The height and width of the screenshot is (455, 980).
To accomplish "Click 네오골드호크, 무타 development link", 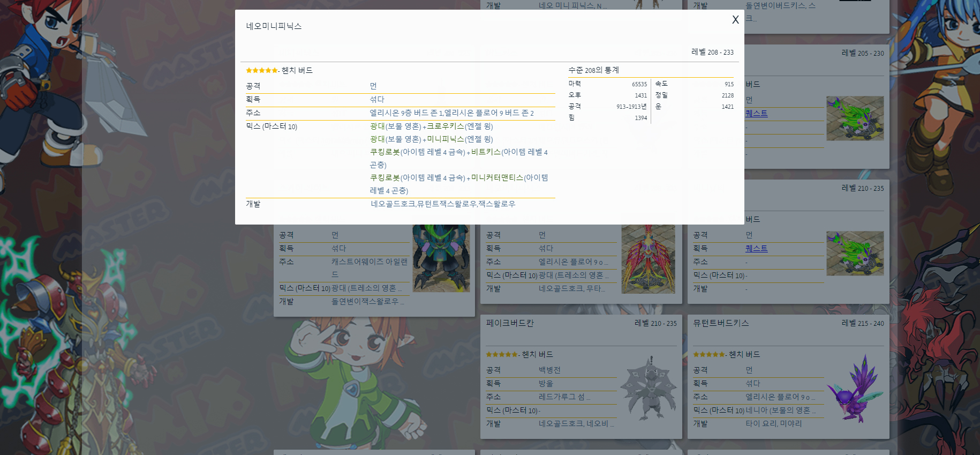I will (572, 289).
